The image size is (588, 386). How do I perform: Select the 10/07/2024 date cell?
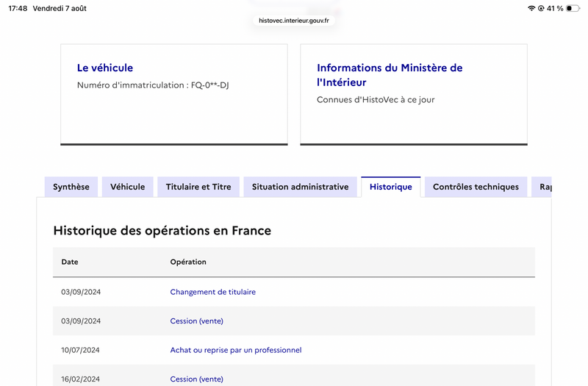click(x=80, y=350)
